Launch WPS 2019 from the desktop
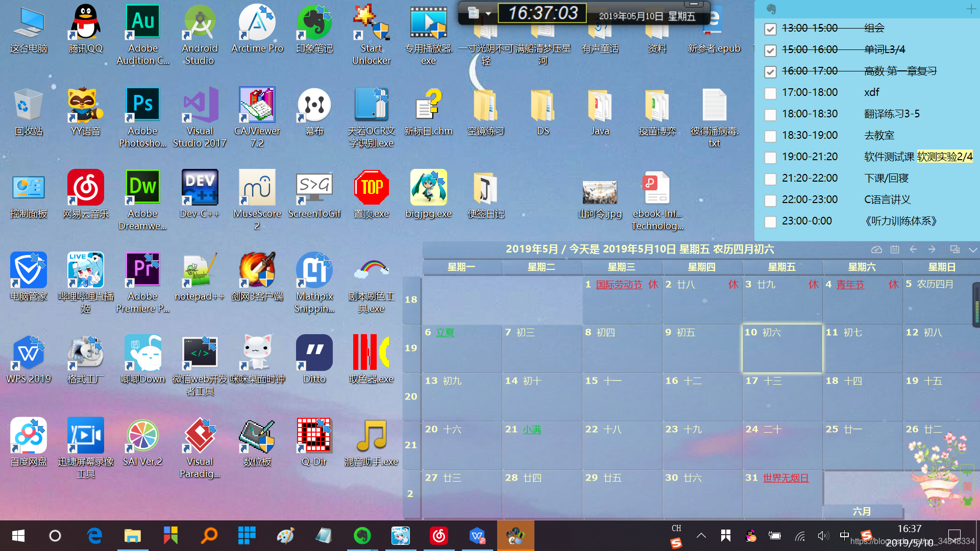The height and width of the screenshot is (551, 980). 29,360
